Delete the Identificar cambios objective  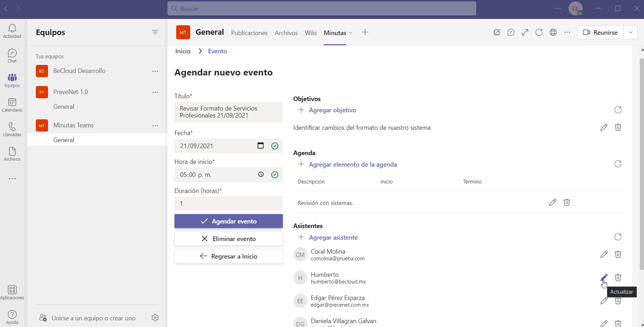[x=618, y=127]
